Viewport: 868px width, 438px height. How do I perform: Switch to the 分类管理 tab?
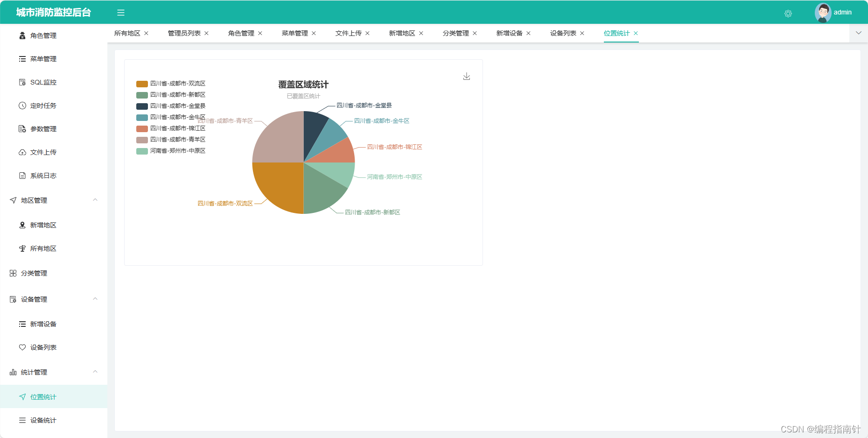pos(456,33)
